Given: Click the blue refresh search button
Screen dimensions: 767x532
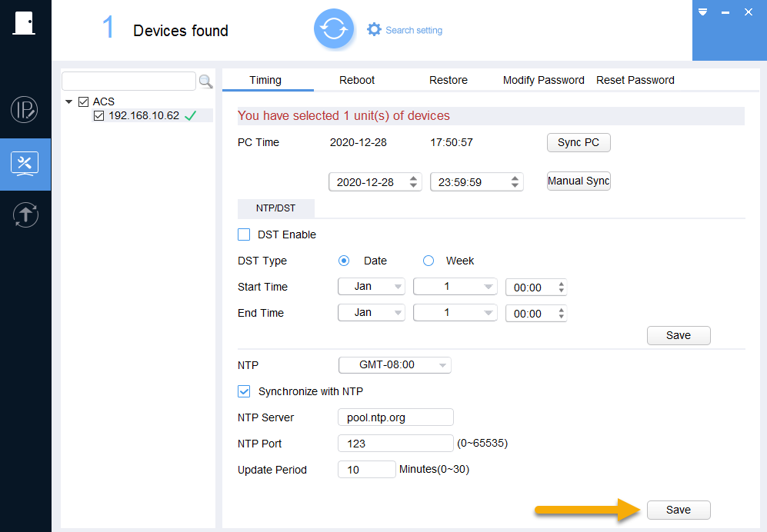Looking at the screenshot, I should coord(334,29).
